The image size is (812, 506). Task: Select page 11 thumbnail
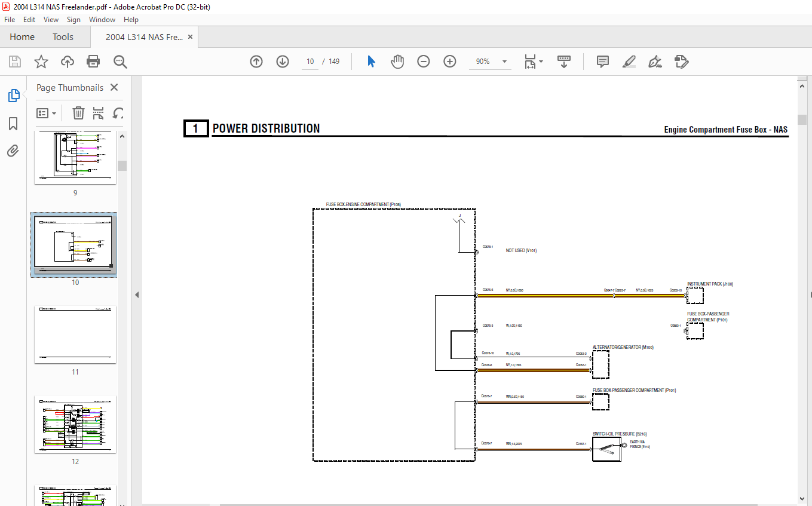[x=75, y=335]
